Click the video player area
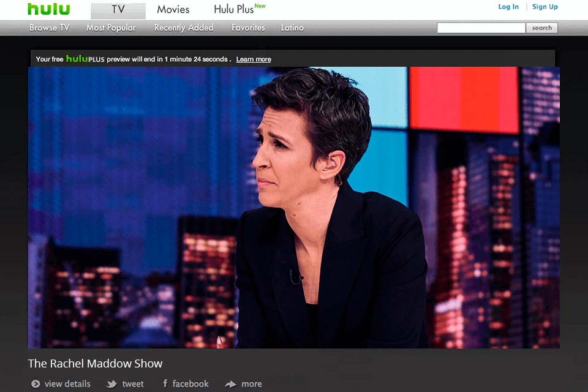 click(x=294, y=208)
